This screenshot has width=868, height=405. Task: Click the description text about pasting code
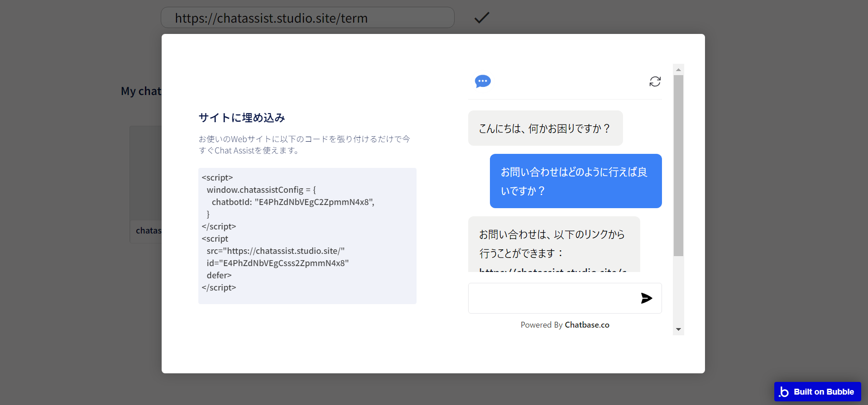tap(304, 145)
